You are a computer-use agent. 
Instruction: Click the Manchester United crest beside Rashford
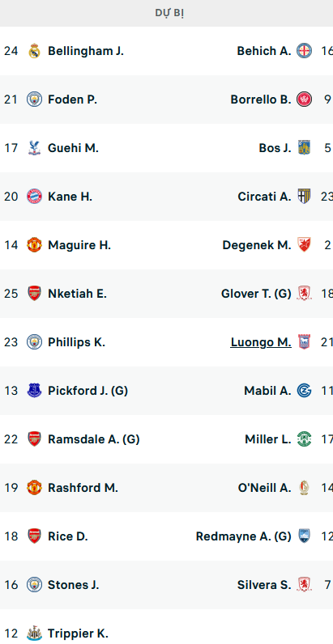34,488
